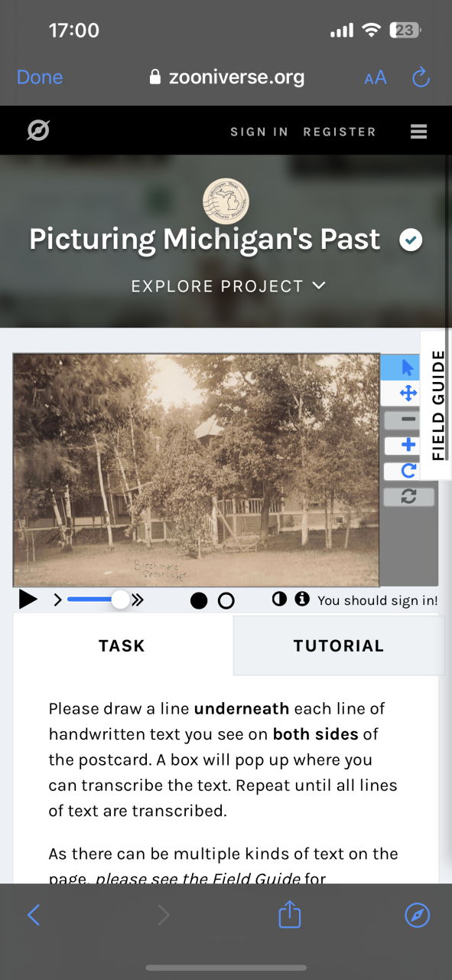Zoom out with the minus button

408,420
